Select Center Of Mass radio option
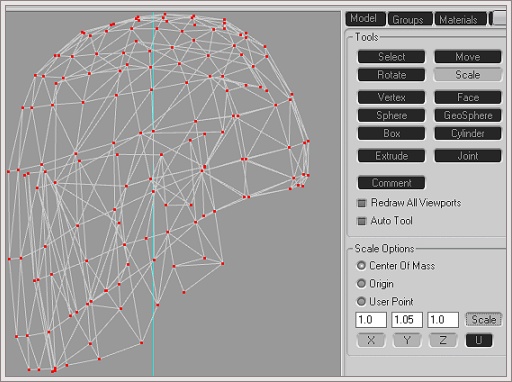The height and width of the screenshot is (382, 512). point(361,266)
